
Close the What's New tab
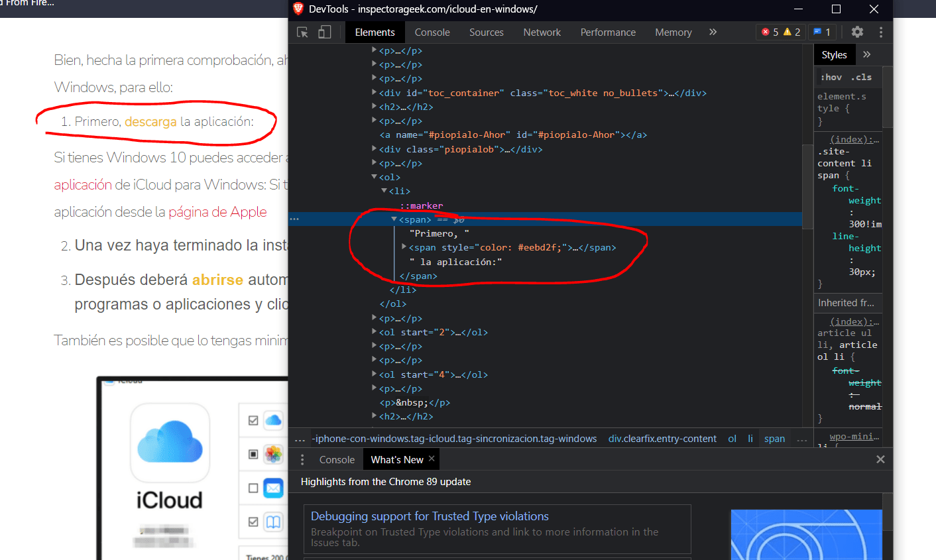click(432, 459)
